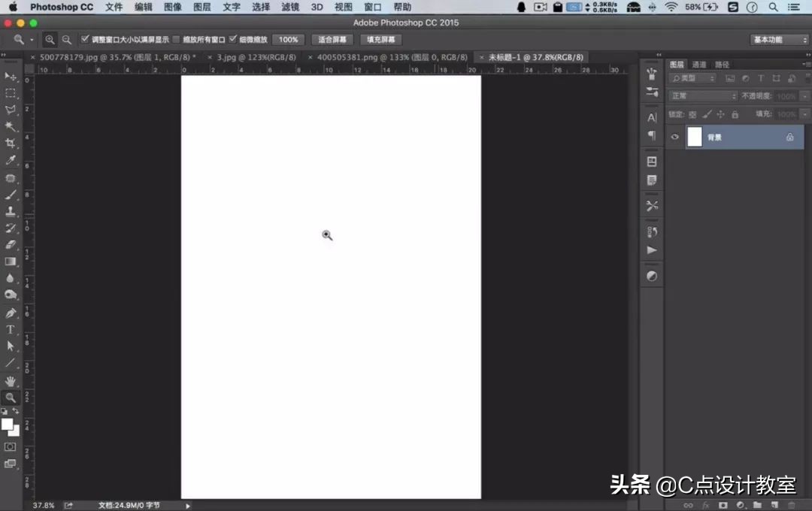Viewport: 812px width, 511px height.
Task: Toggle lock all icon in Layers panel
Action: pos(735,114)
